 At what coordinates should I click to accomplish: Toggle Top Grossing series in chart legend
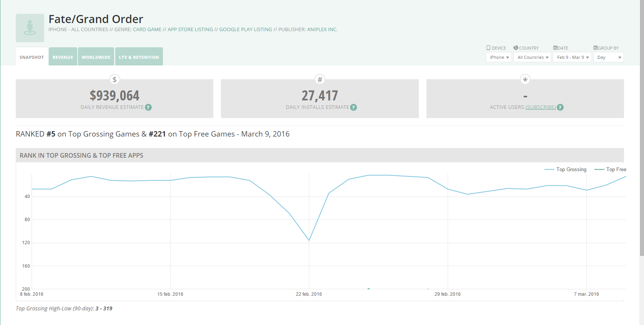pos(566,170)
